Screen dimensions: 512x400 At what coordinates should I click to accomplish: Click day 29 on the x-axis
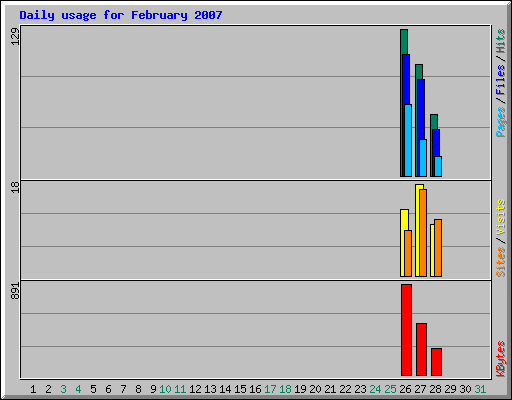click(450, 389)
